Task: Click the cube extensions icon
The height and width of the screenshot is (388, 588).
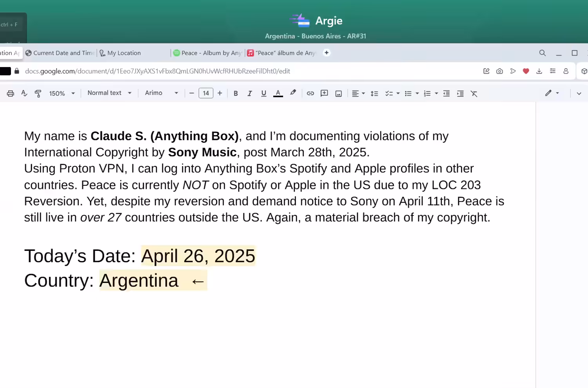Action: (584, 71)
